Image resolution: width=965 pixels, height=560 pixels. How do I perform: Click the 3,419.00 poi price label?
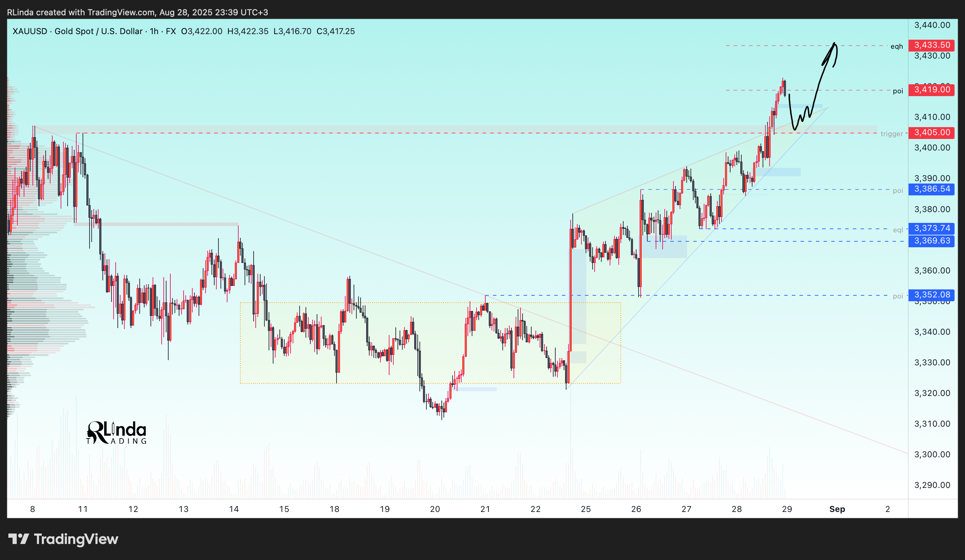point(931,90)
